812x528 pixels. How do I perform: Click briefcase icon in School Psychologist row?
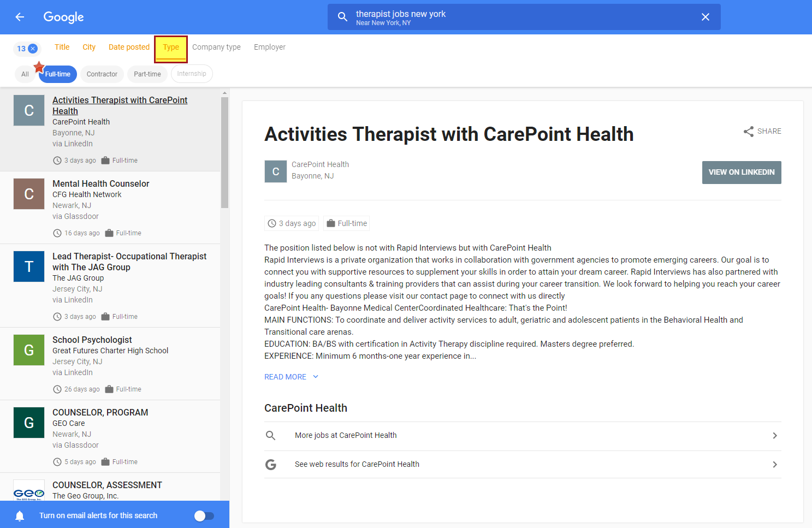coord(109,389)
